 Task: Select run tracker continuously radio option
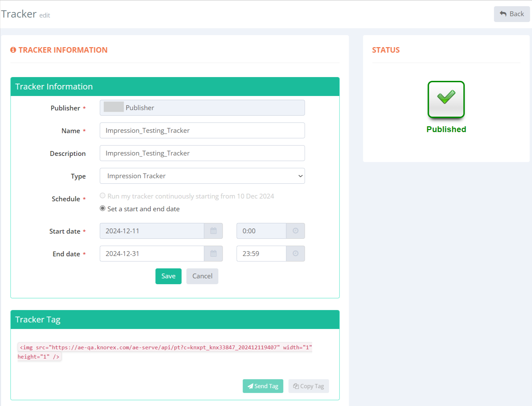102,196
